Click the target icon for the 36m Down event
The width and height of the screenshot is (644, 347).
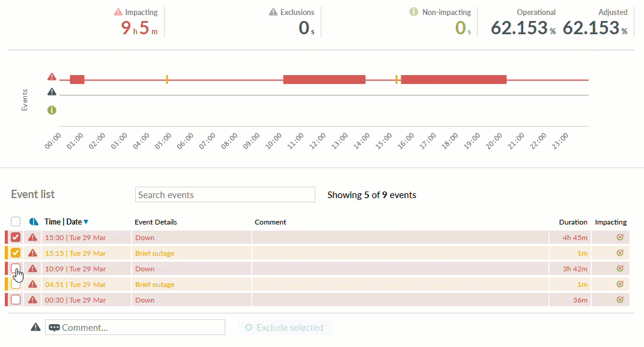(620, 300)
